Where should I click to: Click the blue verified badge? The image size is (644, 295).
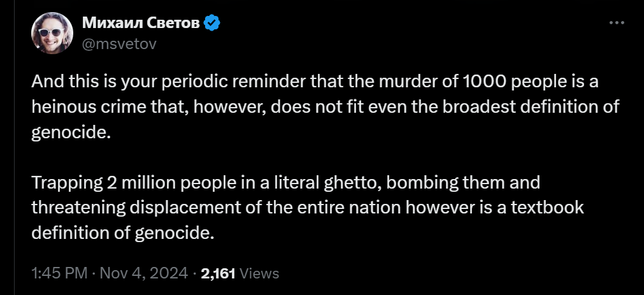pyautogui.click(x=213, y=24)
